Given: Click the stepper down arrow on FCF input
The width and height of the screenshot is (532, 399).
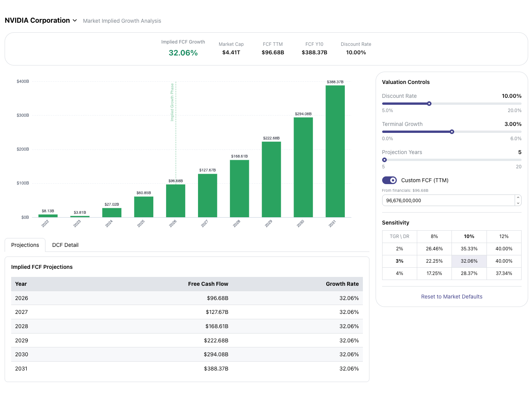Looking at the screenshot, I should (x=518, y=203).
